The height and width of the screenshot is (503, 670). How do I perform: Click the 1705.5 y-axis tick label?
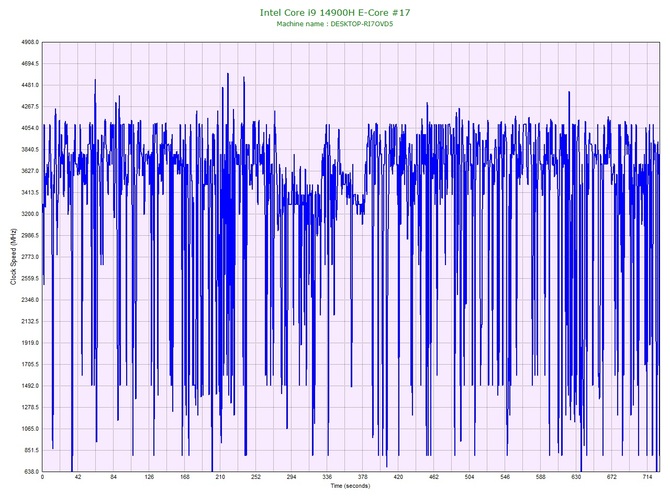30,364
